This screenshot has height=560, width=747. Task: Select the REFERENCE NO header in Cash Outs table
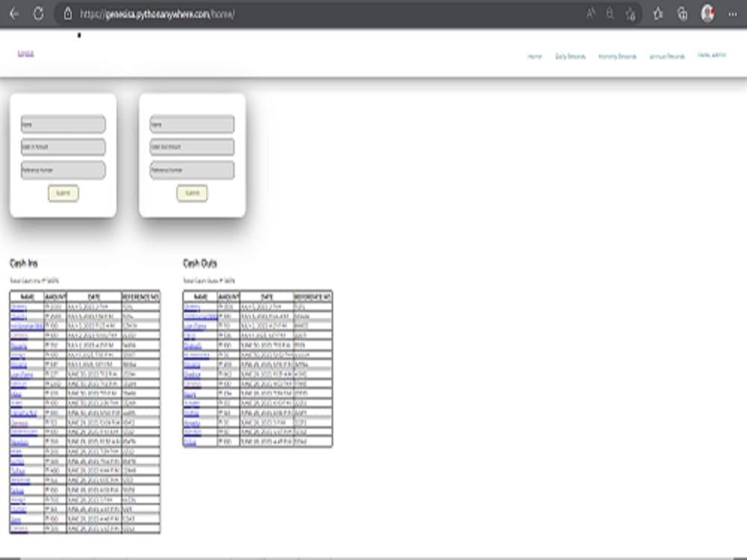click(x=312, y=296)
